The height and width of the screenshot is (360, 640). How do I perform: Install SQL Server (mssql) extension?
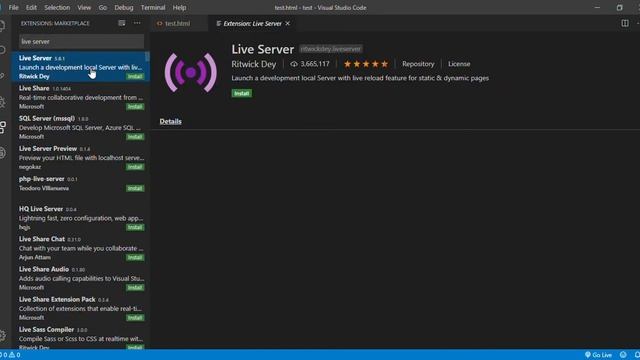click(x=135, y=137)
